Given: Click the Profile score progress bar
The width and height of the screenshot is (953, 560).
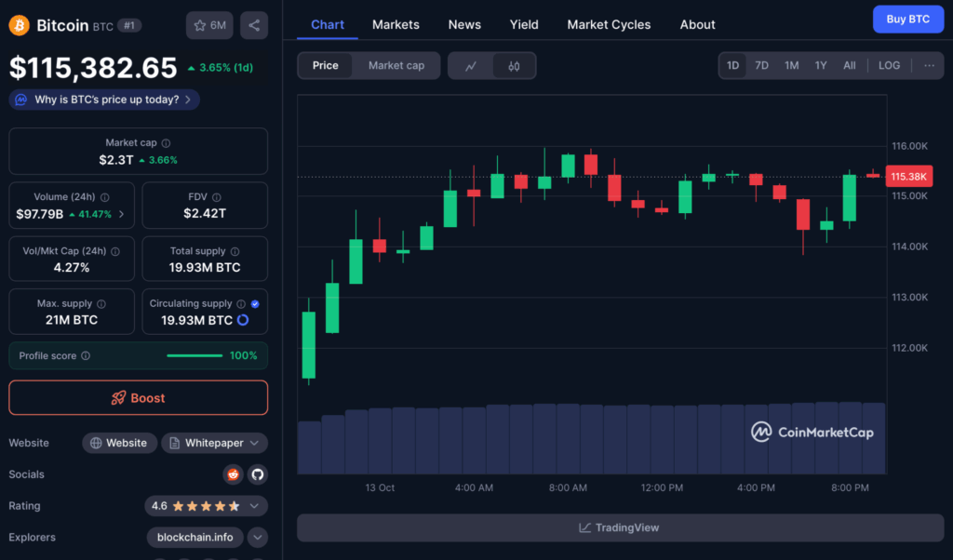Looking at the screenshot, I should click(x=194, y=356).
